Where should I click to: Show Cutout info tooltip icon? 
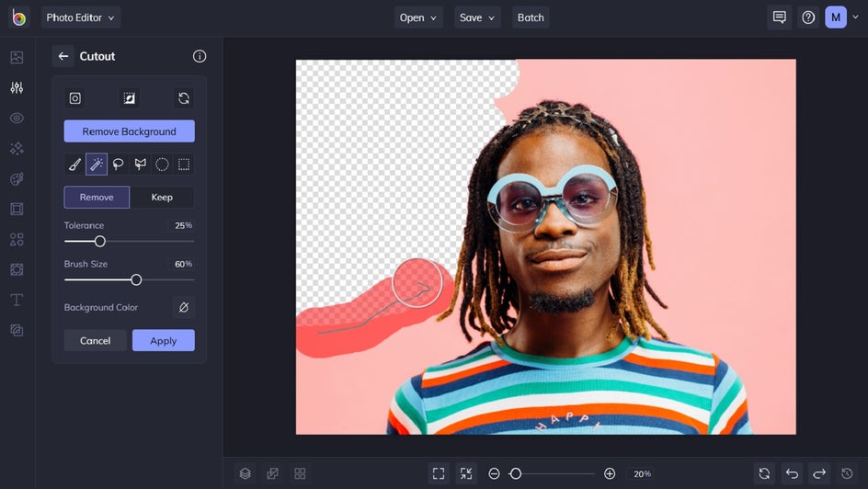click(200, 56)
